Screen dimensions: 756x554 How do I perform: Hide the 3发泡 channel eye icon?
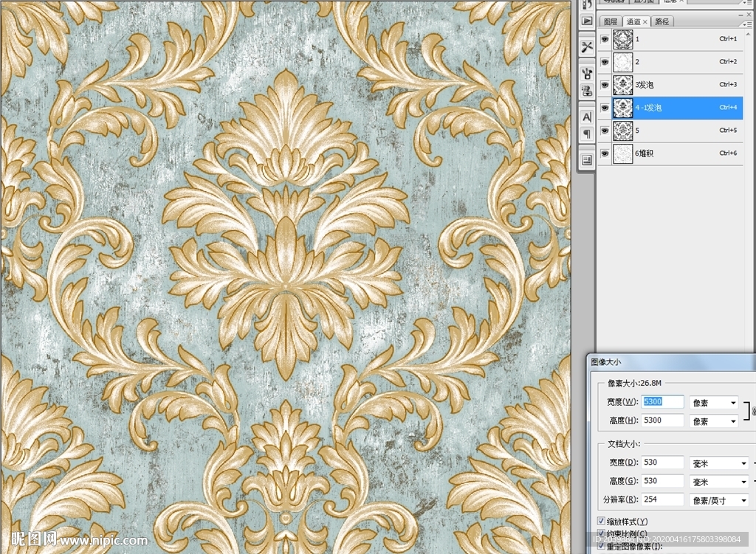coord(605,85)
